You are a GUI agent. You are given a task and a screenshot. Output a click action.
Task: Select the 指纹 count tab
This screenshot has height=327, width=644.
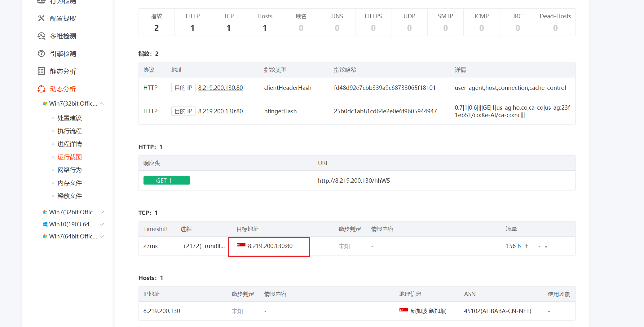pos(157,22)
